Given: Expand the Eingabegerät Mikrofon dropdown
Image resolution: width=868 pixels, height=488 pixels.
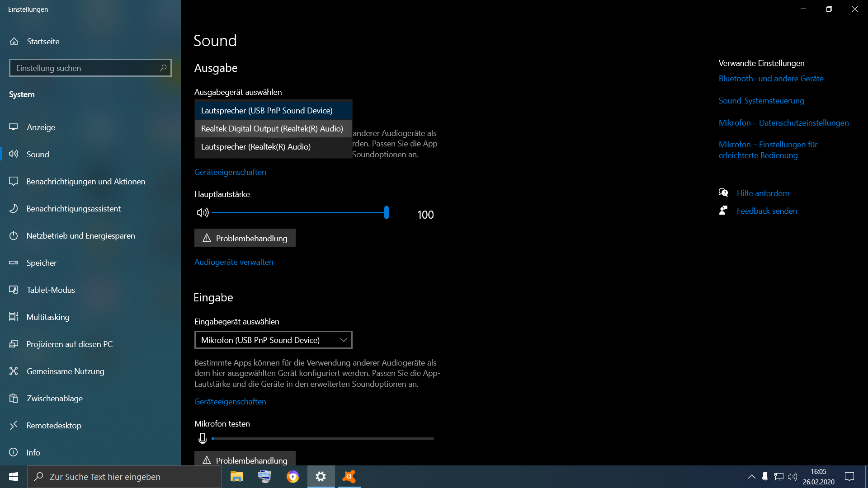Looking at the screenshot, I should click(x=273, y=340).
